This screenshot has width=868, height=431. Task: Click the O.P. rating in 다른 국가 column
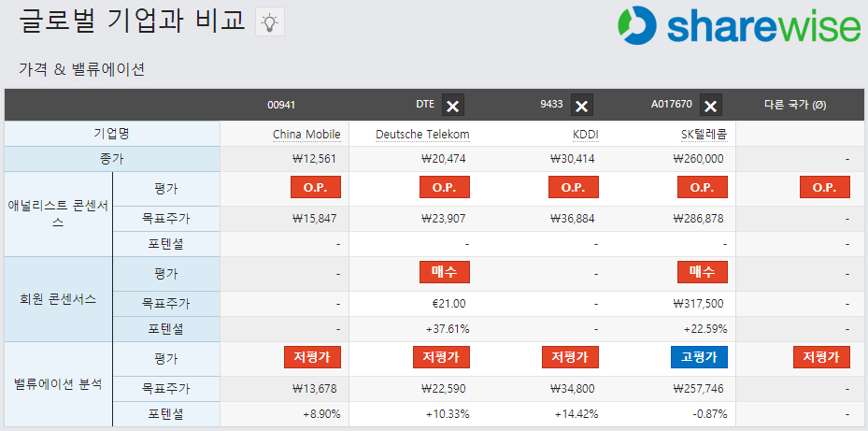coord(825,187)
